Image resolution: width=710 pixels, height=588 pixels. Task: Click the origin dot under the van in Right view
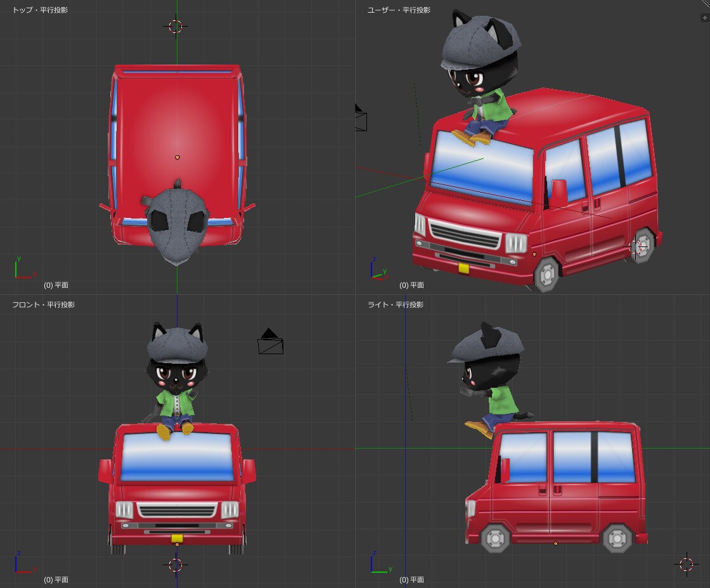(x=555, y=543)
